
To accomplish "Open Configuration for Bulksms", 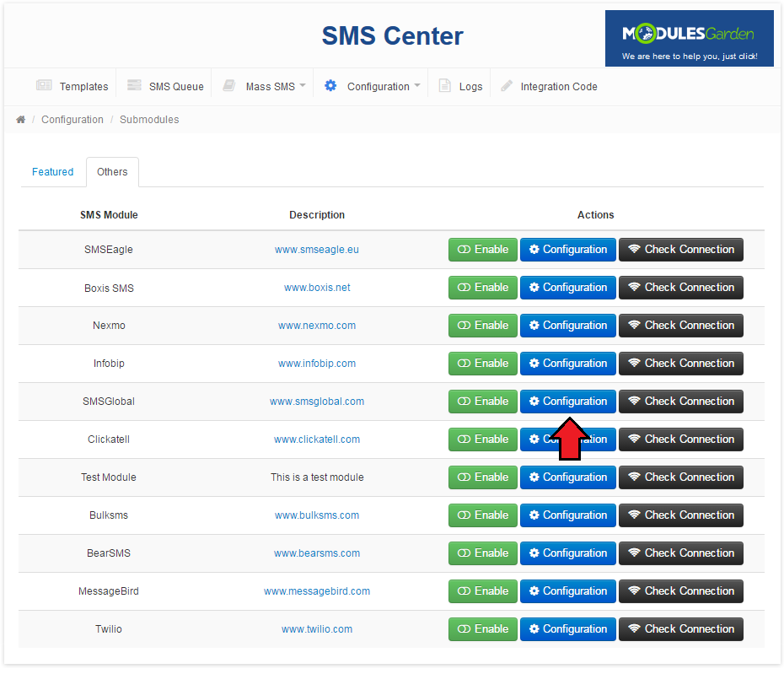I will tap(568, 515).
